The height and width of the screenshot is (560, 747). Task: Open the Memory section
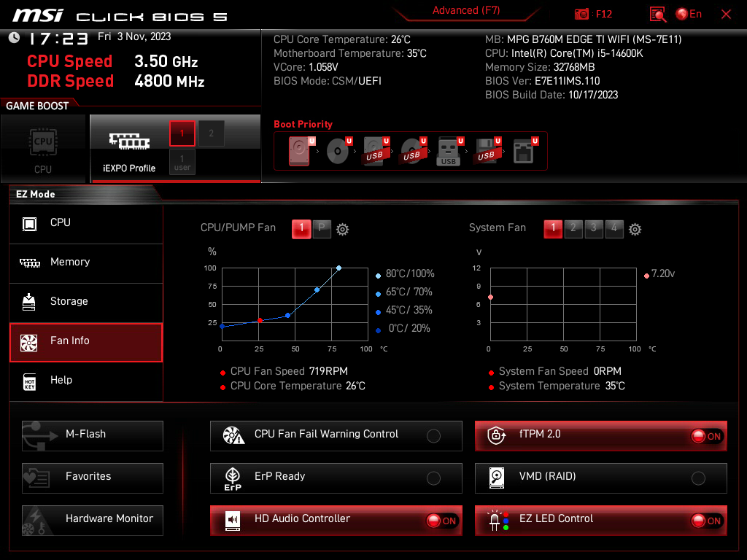(x=86, y=262)
